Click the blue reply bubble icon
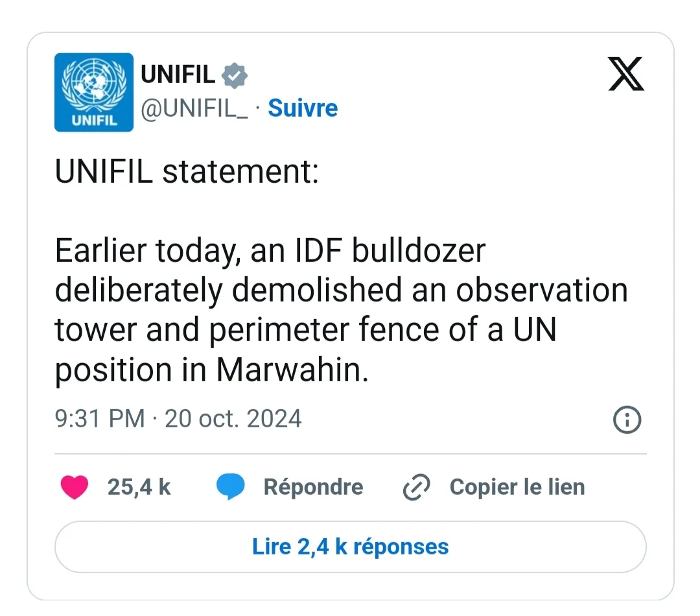 click(x=230, y=486)
